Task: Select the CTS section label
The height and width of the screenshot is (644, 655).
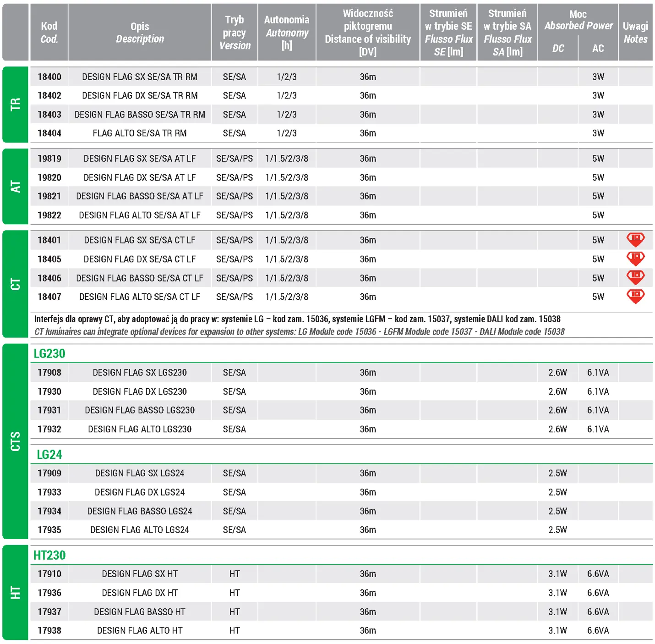Action: 15,441
